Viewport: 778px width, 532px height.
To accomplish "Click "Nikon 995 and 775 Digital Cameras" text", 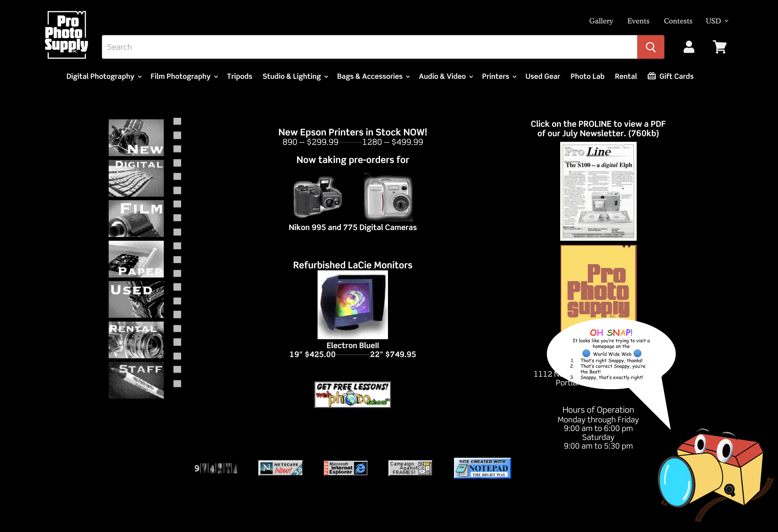I will pyautogui.click(x=352, y=227).
